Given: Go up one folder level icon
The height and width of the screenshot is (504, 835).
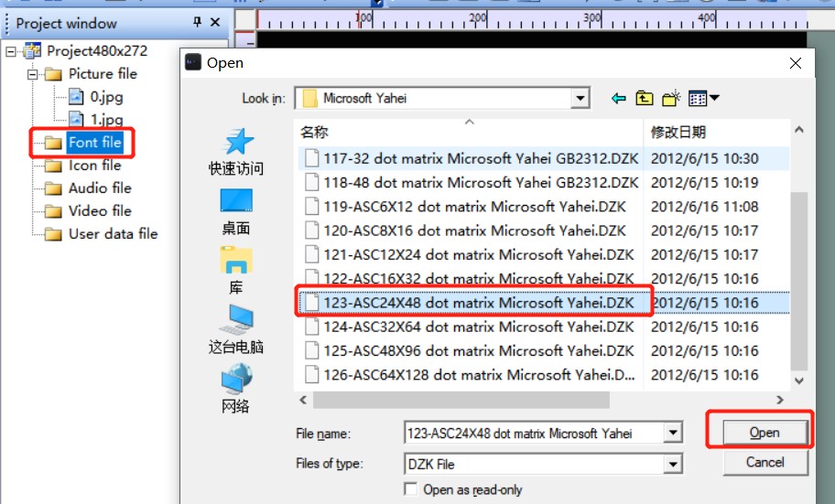Looking at the screenshot, I should point(645,99).
